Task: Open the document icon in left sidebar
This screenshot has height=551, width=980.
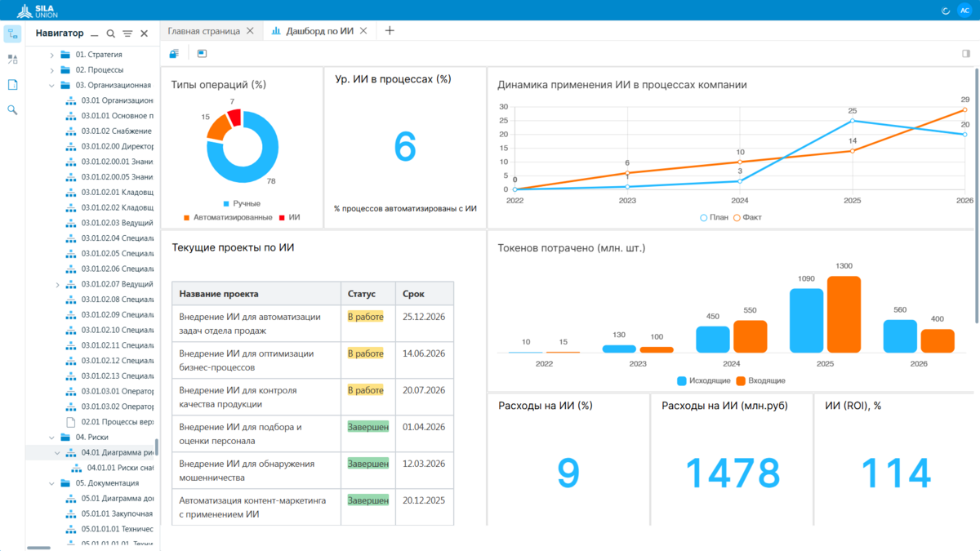Action: pos(12,84)
